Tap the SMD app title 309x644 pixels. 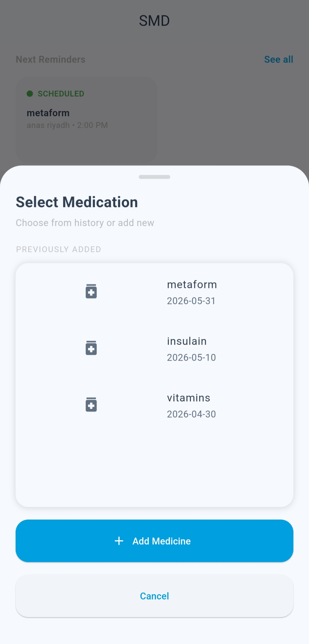pos(154,21)
